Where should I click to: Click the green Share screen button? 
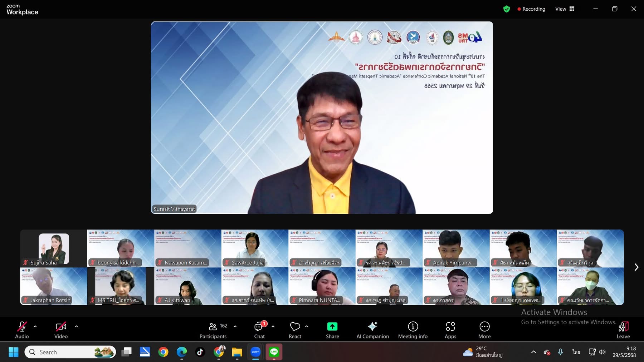point(332,330)
